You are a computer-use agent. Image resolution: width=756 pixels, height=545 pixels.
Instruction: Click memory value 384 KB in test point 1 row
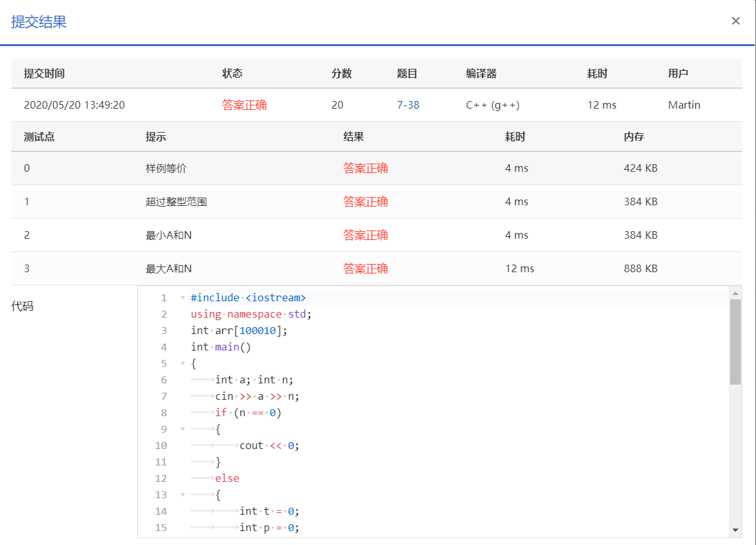(x=640, y=201)
